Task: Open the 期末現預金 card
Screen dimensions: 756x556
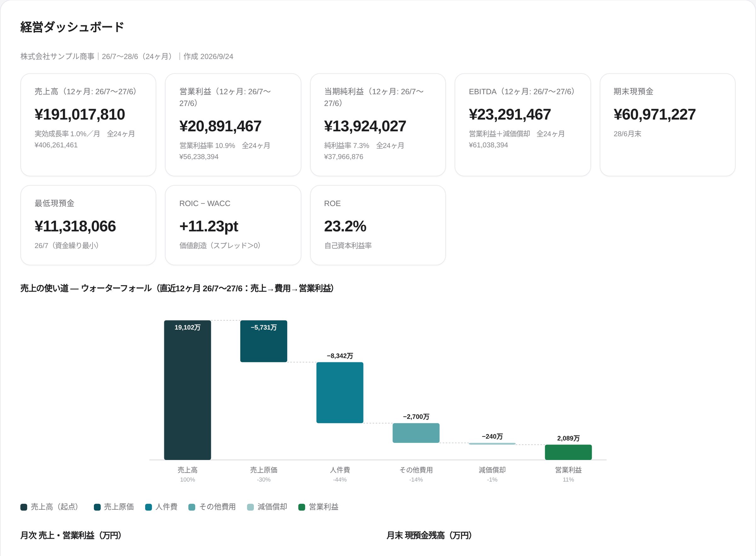Action: click(667, 124)
